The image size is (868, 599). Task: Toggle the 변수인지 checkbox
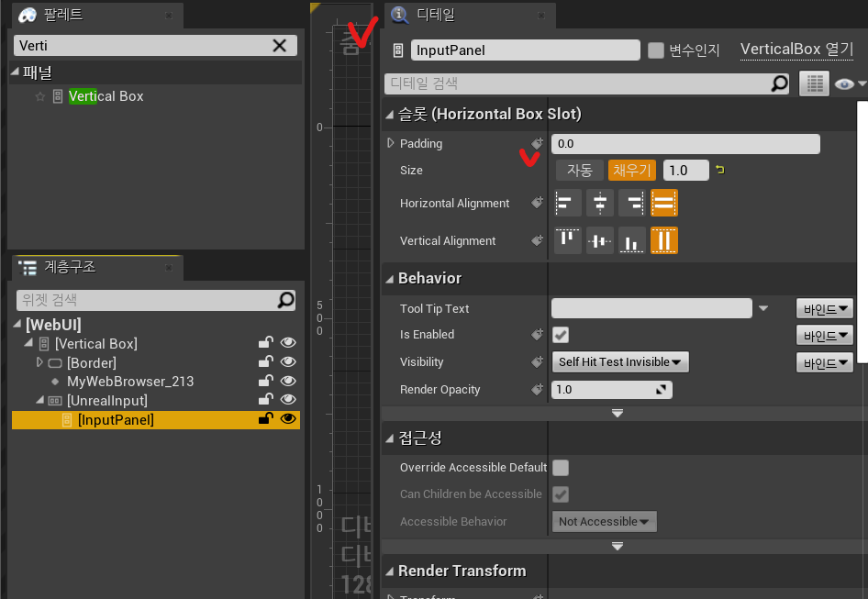(x=655, y=50)
